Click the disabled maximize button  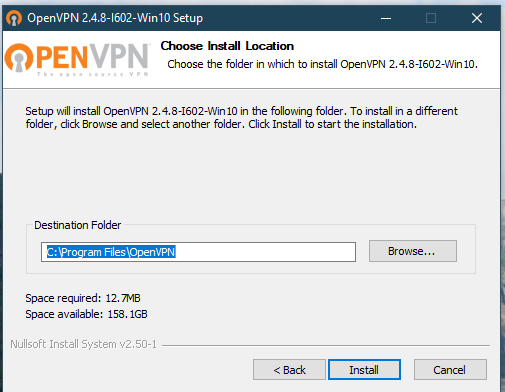coord(431,18)
